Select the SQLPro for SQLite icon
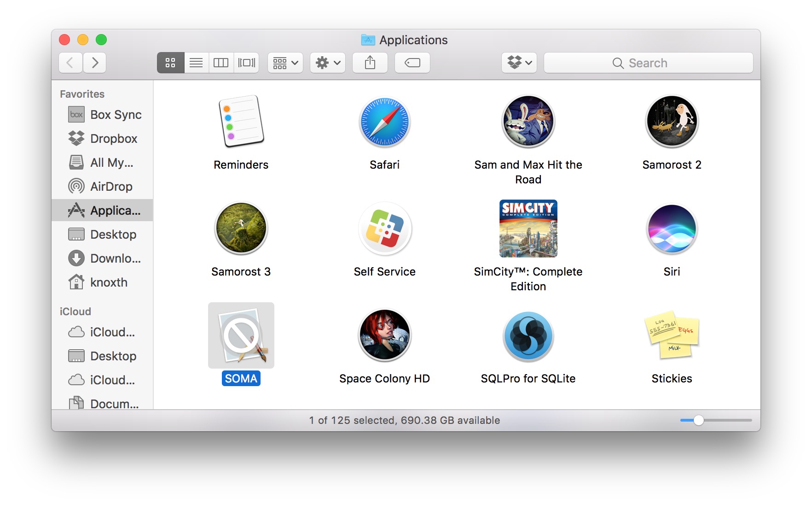Screen dimensions: 812x505 (528, 336)
